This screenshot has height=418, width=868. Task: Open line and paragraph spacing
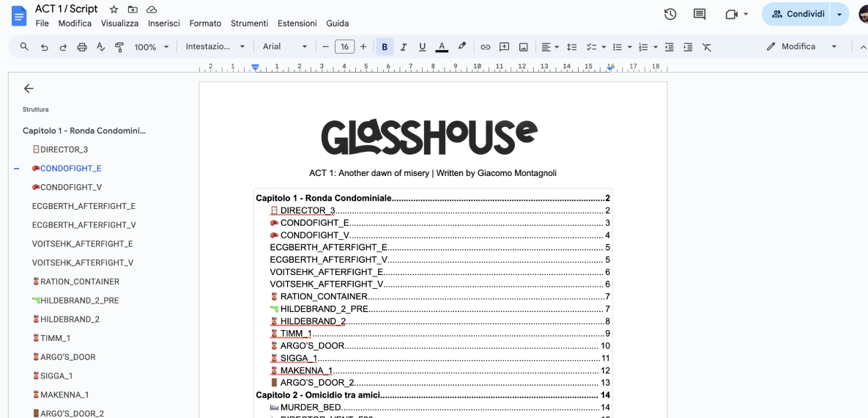tap(572, 47)
